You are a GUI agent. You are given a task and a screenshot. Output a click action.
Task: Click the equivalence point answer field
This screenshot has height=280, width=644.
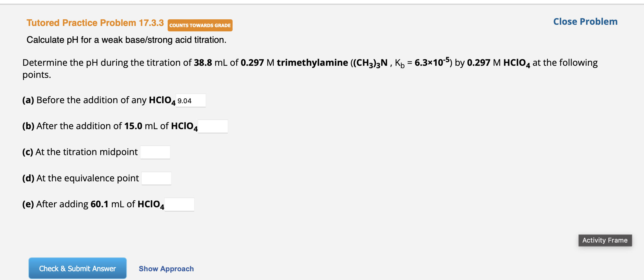tap(156, 178)
